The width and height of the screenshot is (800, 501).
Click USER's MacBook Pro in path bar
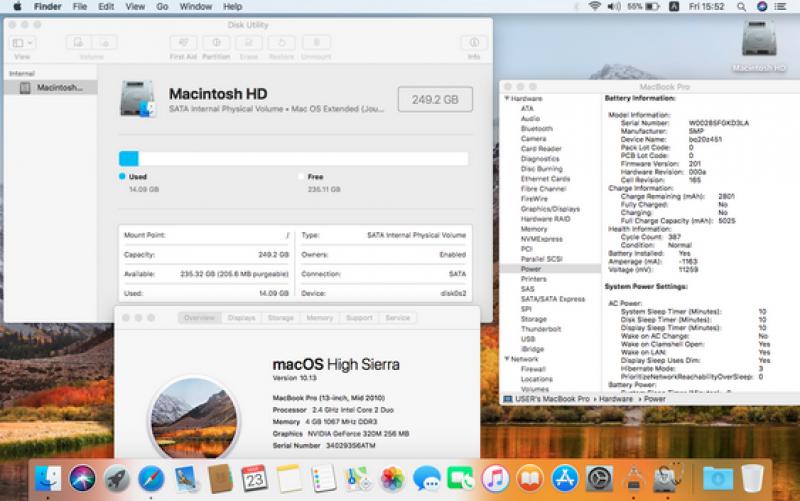click(552, 399)
